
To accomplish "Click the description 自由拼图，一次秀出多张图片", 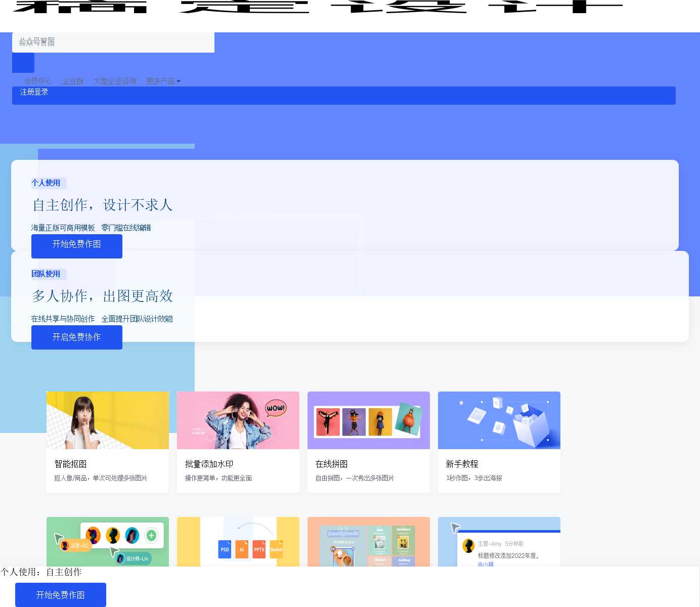I will tap(355, 478).
